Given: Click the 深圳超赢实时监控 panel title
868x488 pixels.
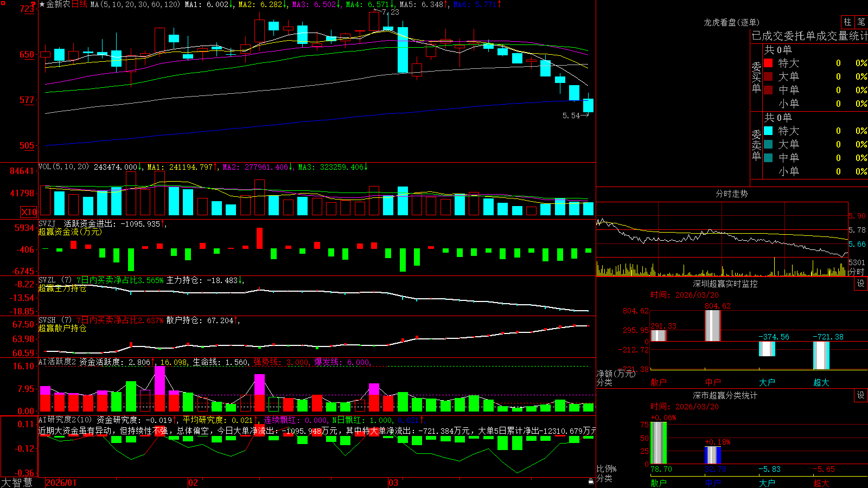Looking at the screenshot, I should pos(725,284).
